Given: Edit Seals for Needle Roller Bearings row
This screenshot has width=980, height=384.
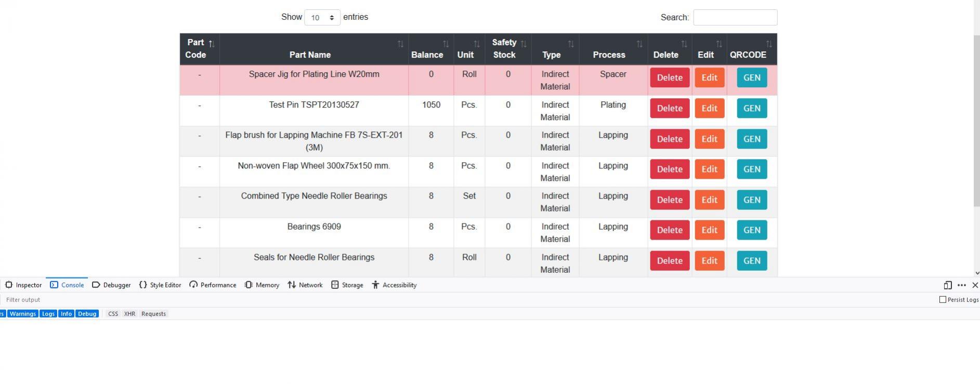Looking at the screenshot, I should (710, 261).
